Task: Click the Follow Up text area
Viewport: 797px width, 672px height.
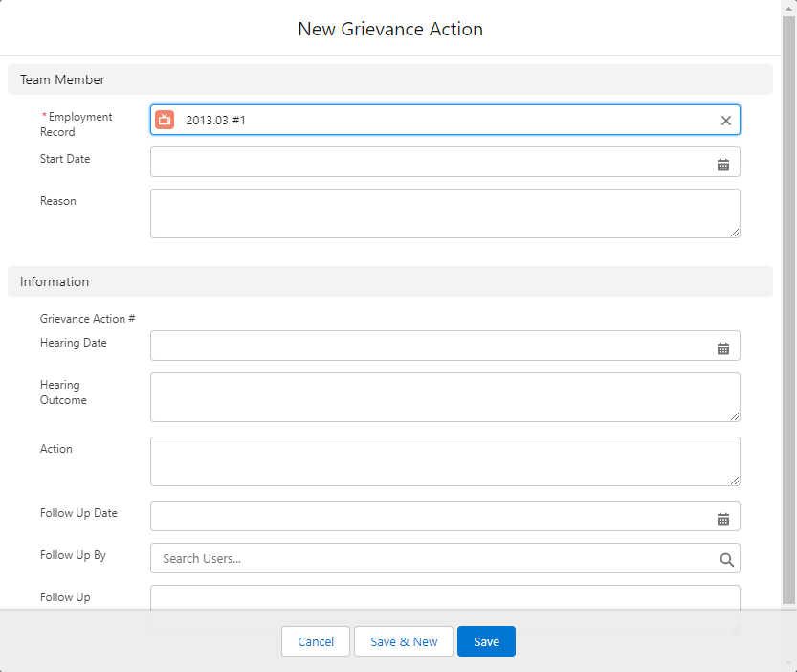Action: (444, 597)
